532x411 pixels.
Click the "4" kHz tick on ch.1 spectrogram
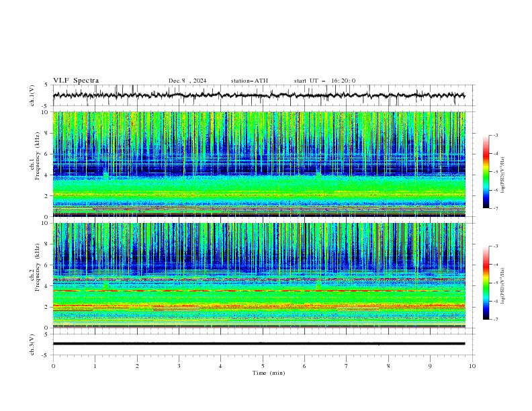[47, 175]
